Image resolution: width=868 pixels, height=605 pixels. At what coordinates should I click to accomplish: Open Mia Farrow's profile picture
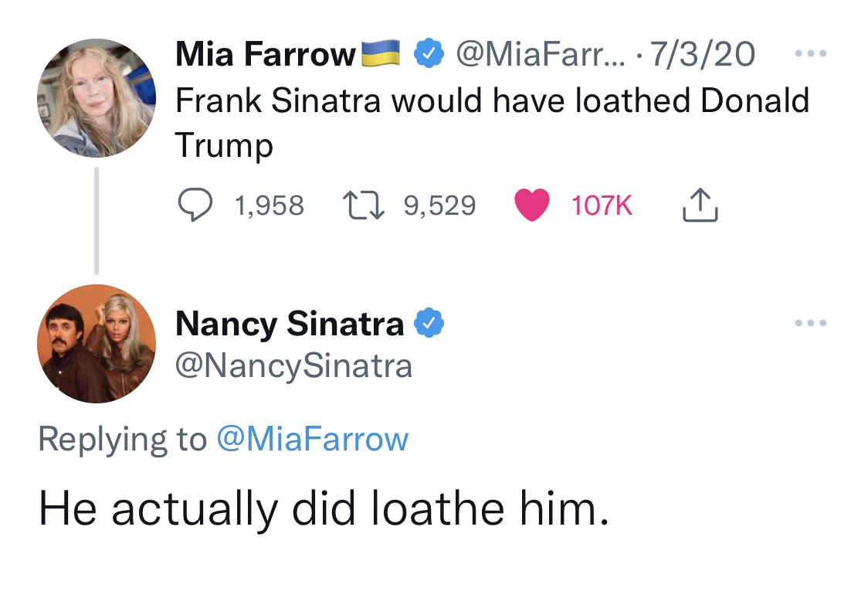click(97, 98)
